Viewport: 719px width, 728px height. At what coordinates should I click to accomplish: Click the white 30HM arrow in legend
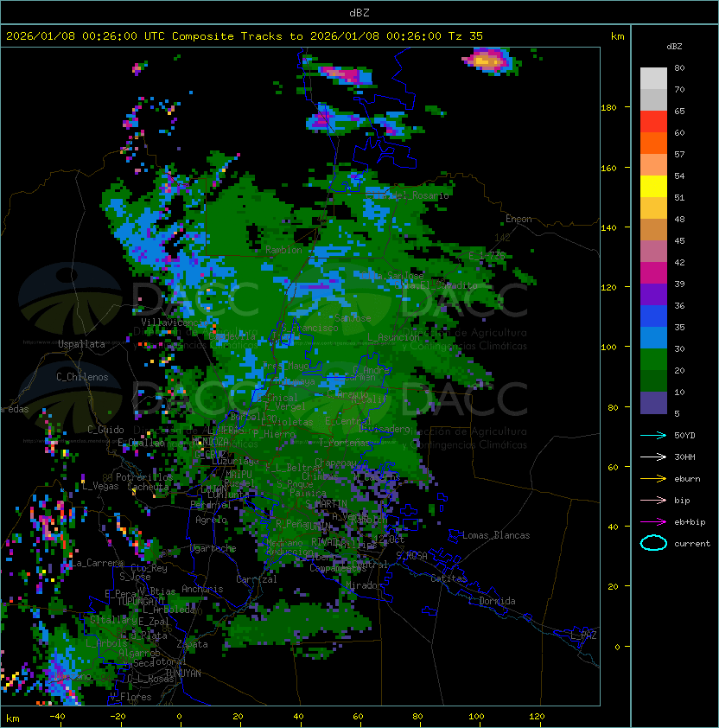coord(653,457)
